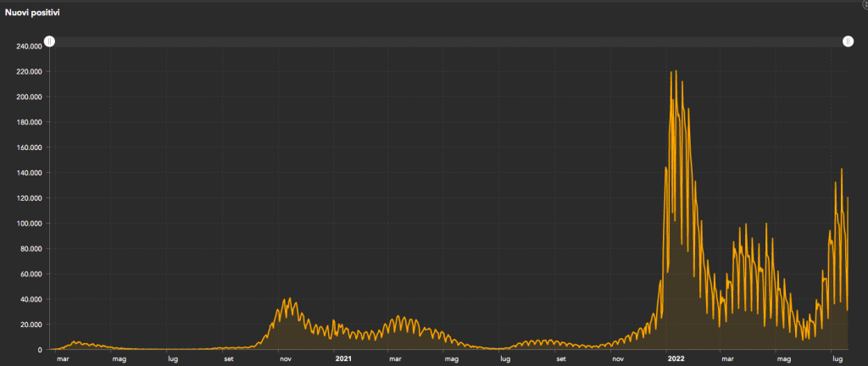Click the right range slider handle

pos(848,42)
